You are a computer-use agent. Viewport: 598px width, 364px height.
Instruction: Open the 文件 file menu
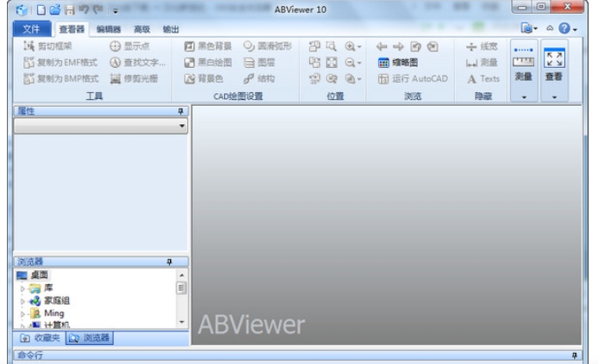click(x=32, y=29)
